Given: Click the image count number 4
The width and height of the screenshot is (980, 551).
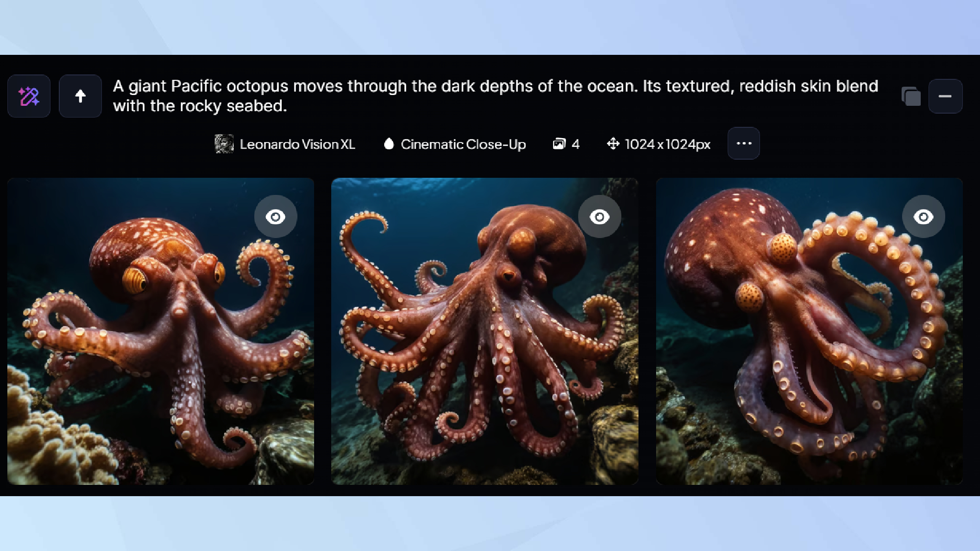Looking at the screenshot, I should click(575, 144).
